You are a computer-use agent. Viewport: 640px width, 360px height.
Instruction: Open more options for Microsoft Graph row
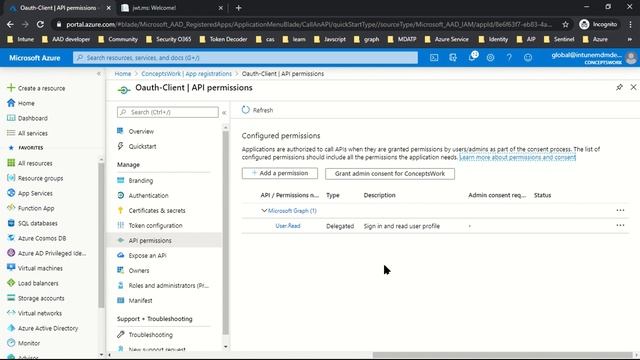coord(620,210)
